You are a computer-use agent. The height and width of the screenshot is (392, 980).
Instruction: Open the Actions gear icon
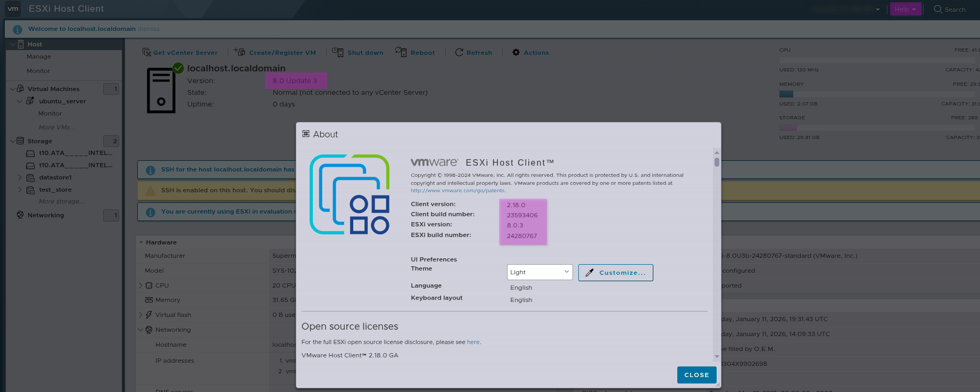click(x=516, y=52)
